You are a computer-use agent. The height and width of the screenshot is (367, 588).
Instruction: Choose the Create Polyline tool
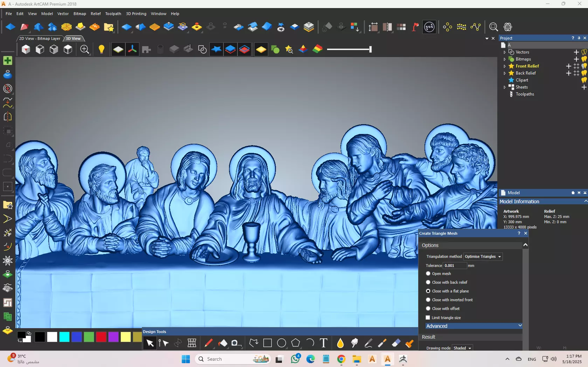tap(254, 343)
